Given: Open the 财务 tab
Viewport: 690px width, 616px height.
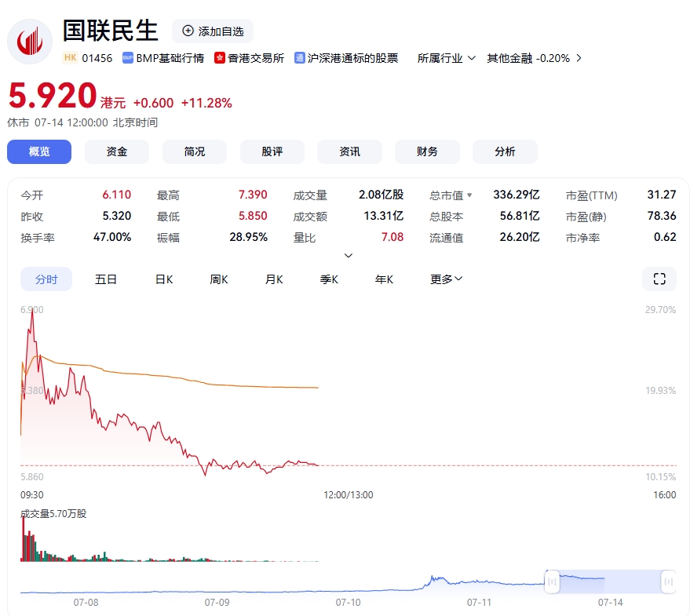Looking at the screenshot, I should (x=427, y=151).
